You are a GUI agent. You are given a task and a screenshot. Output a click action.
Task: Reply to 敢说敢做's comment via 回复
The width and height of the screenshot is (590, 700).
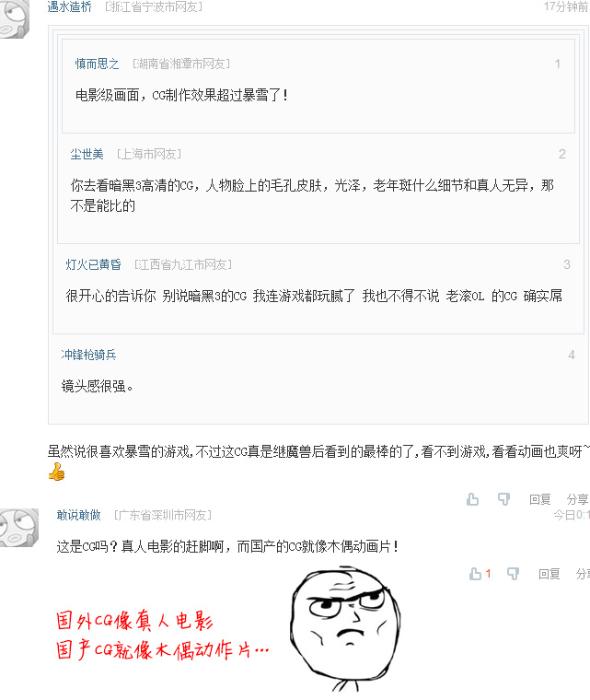[x=550, y=574]
